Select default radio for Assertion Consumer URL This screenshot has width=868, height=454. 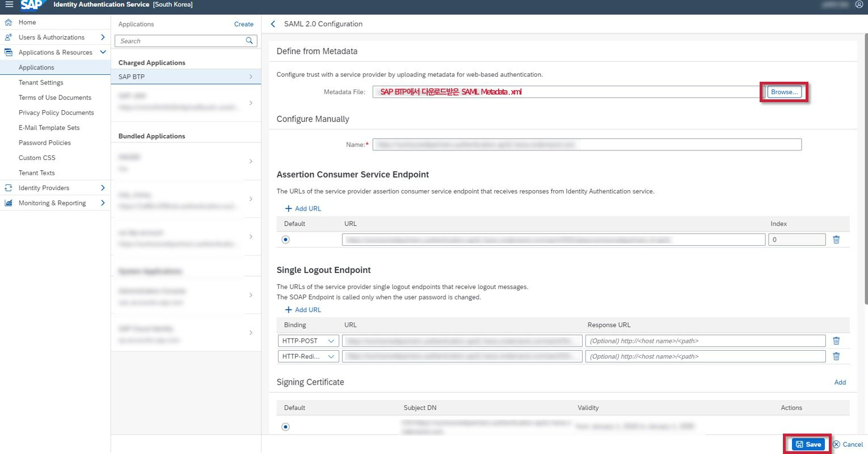[285, 239]
